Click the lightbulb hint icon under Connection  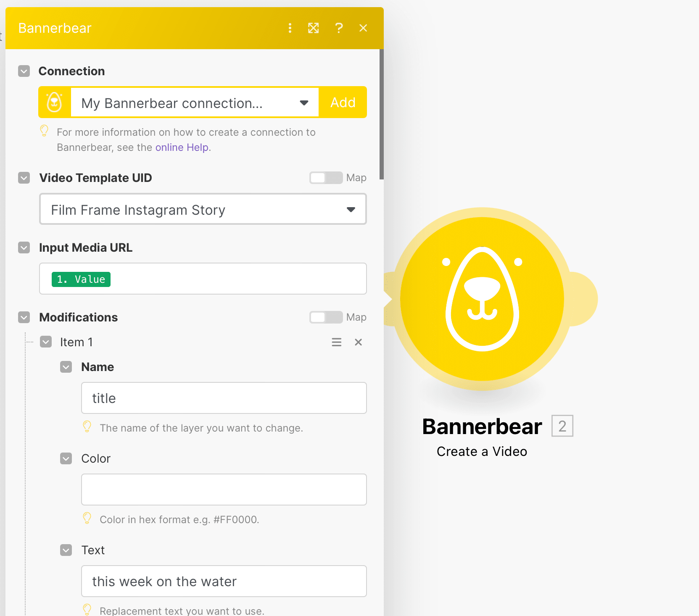pos(44,131)
